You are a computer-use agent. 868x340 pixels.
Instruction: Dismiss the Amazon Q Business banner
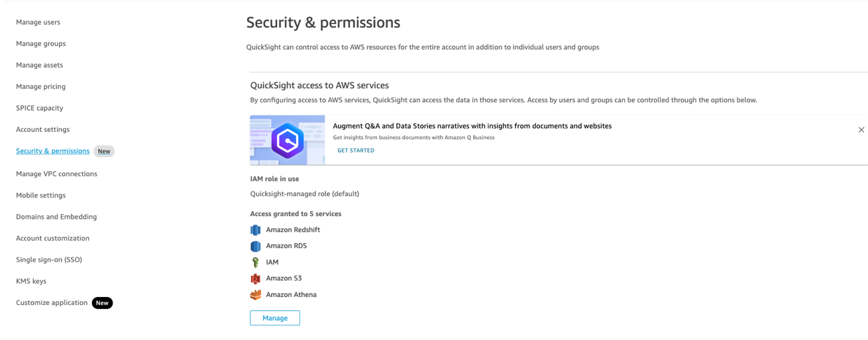(861, 130)
